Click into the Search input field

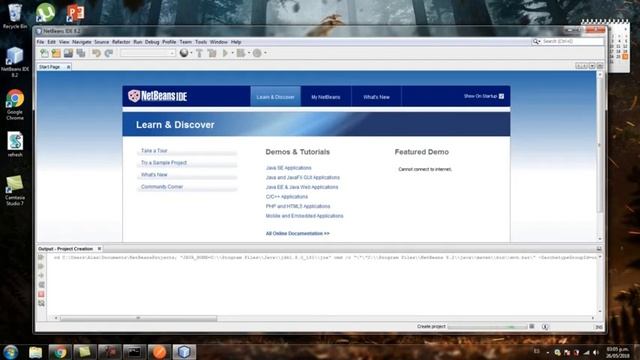click(x=572, y=42)
